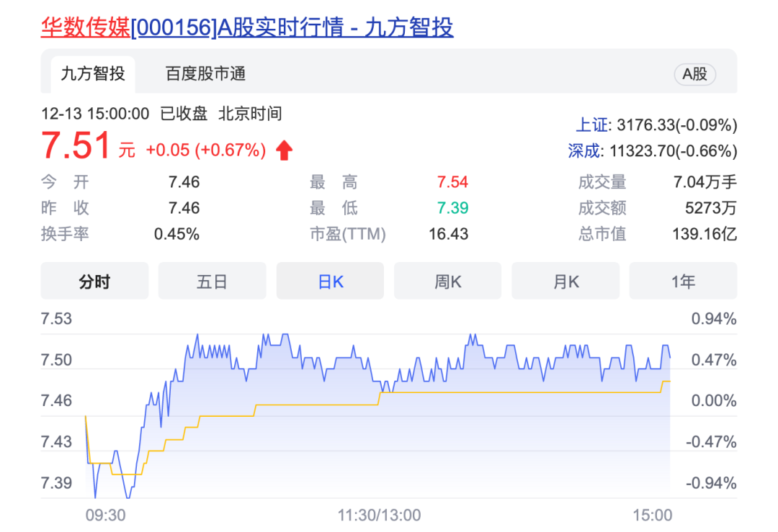Viewport: 778px width, 532px height.
Task: Click the 0.94% right axis label
Action: pyautogui.click(x=714, y=318)
